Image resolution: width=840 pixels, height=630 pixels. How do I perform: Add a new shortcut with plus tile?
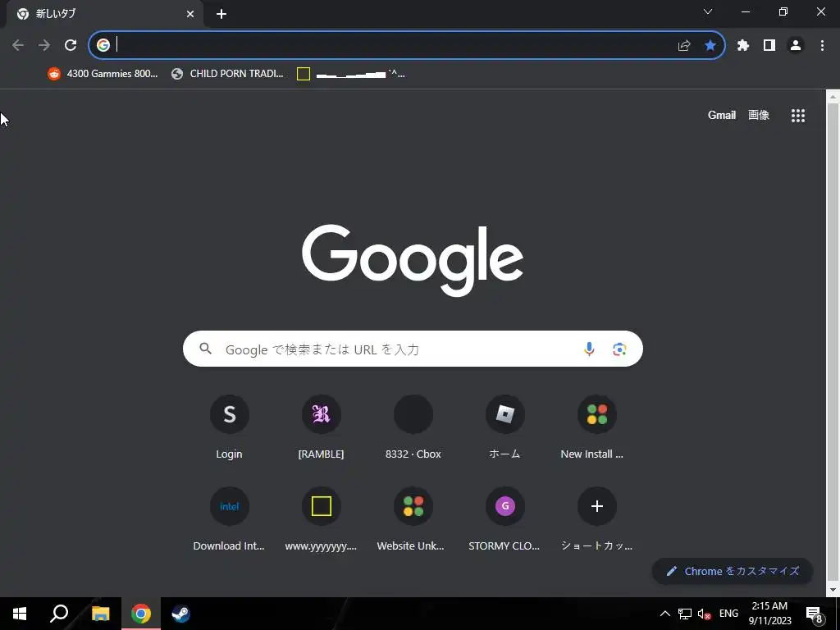tap(597, 519)
